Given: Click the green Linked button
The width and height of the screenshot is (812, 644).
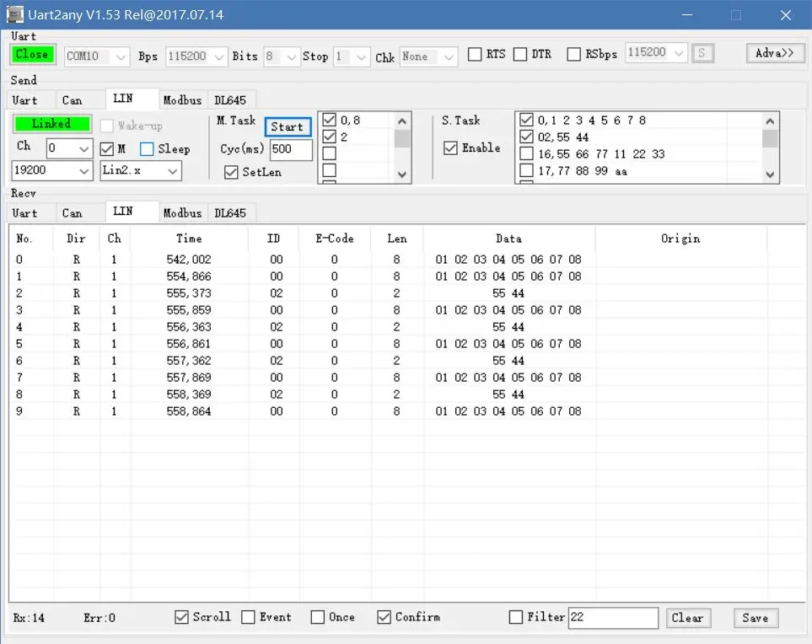Looking at the screenshot, I should point(51,124).
